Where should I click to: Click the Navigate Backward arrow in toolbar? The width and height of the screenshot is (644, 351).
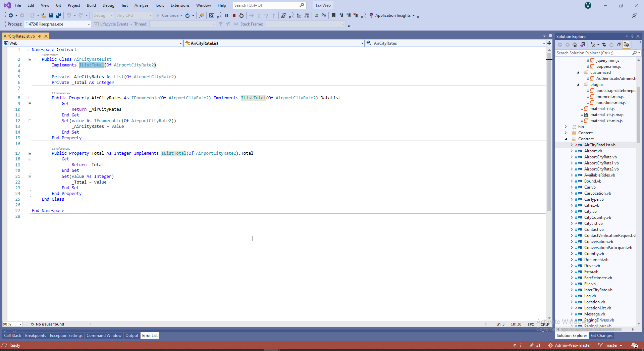click(x=11, y=15)
